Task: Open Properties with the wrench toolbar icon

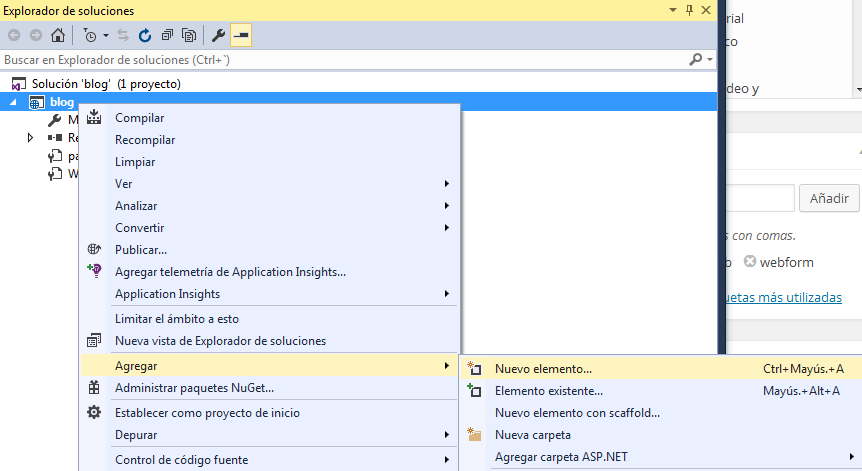Action: 218,35
